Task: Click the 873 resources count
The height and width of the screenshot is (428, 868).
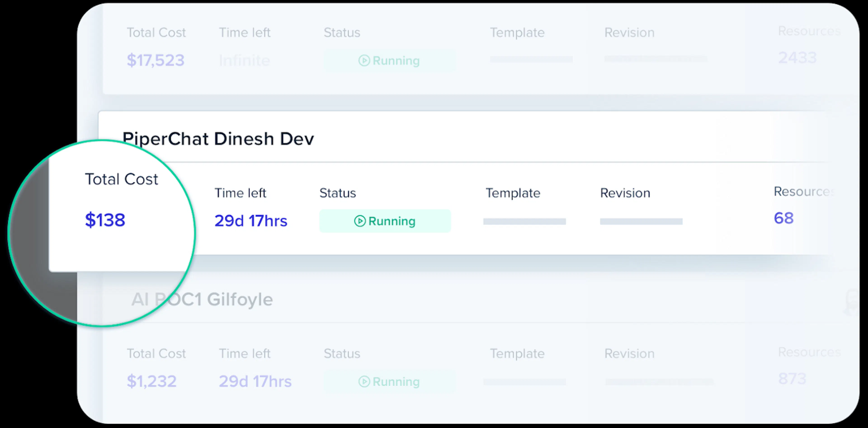Action: coord(792,379)
